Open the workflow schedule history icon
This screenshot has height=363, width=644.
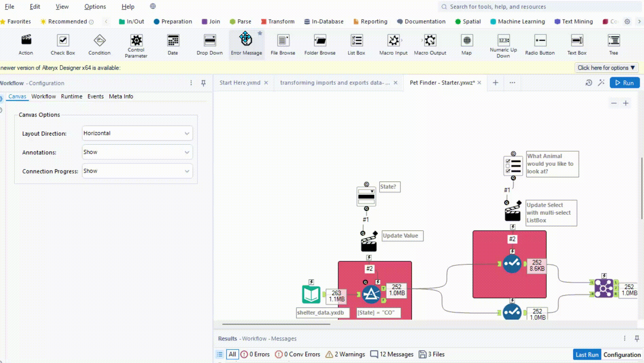(589, 83)
